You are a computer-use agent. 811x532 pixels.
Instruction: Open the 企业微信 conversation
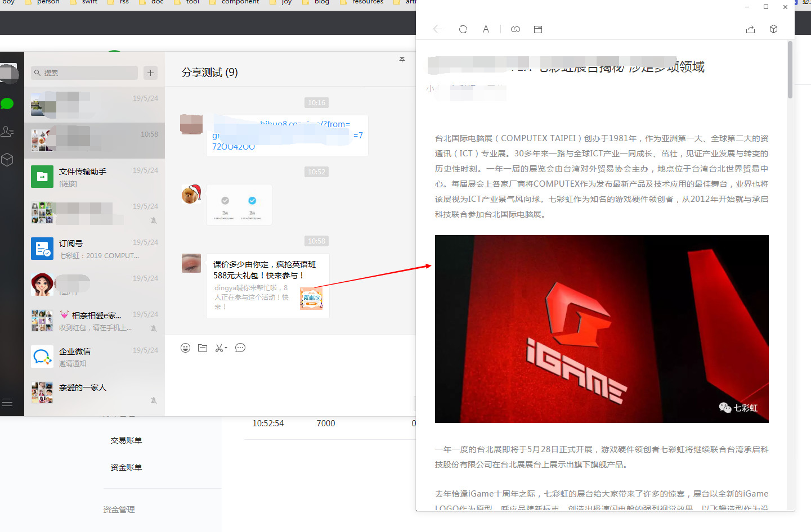95,357
